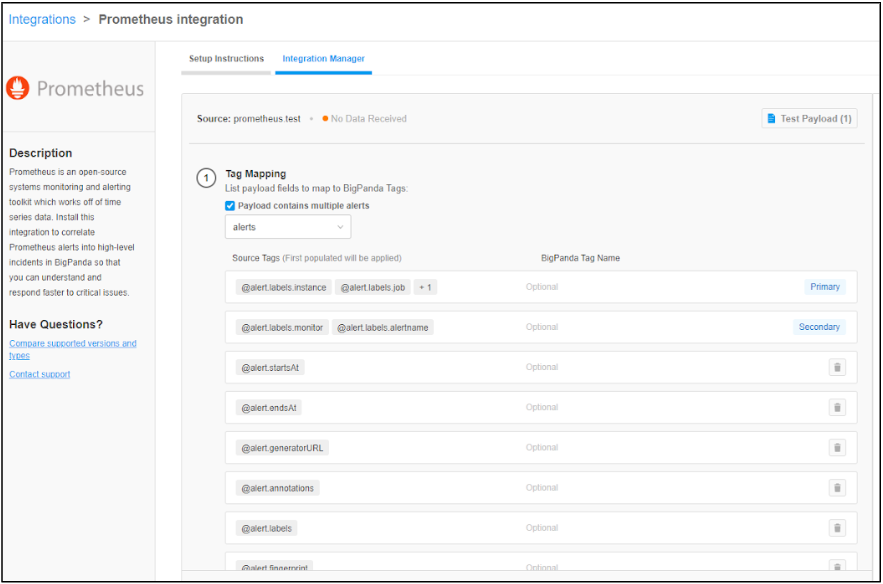The image size is (883, 584).
Task: Delete the @alert.annotations tag row
Action: 837,488
